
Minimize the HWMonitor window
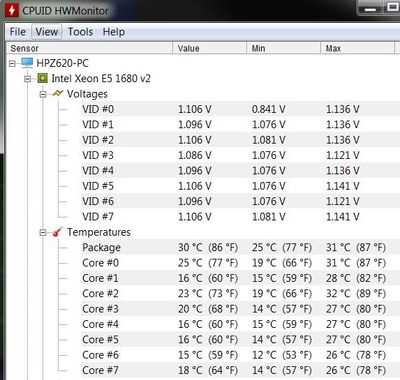click(x=370, y=9)
